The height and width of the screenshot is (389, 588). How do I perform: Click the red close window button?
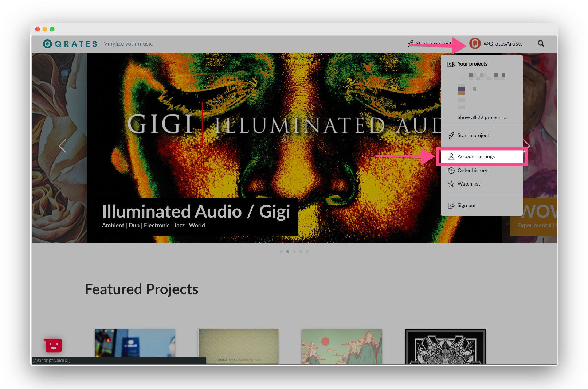click(38, 29)
